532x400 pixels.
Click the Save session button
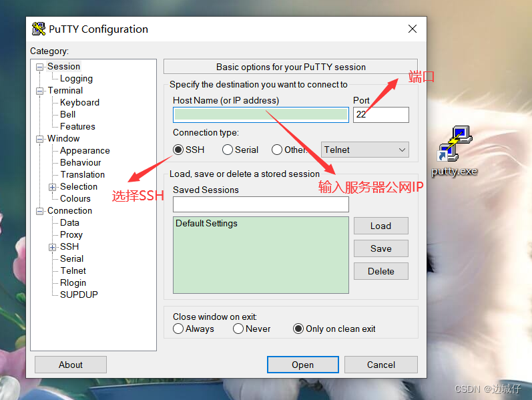pos(380,248)
